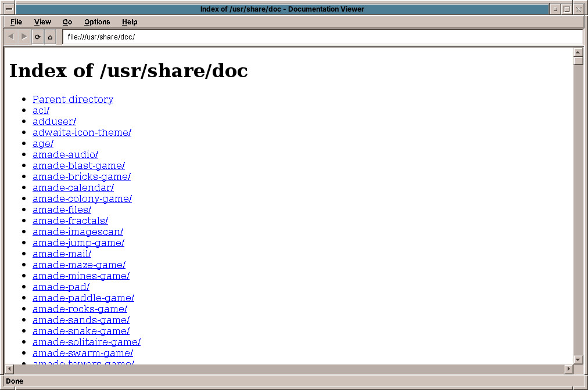The height and width of the screenshot is (390, 588).
Task: Open the amade-mail/ link
Action: (x=62, y=254)
